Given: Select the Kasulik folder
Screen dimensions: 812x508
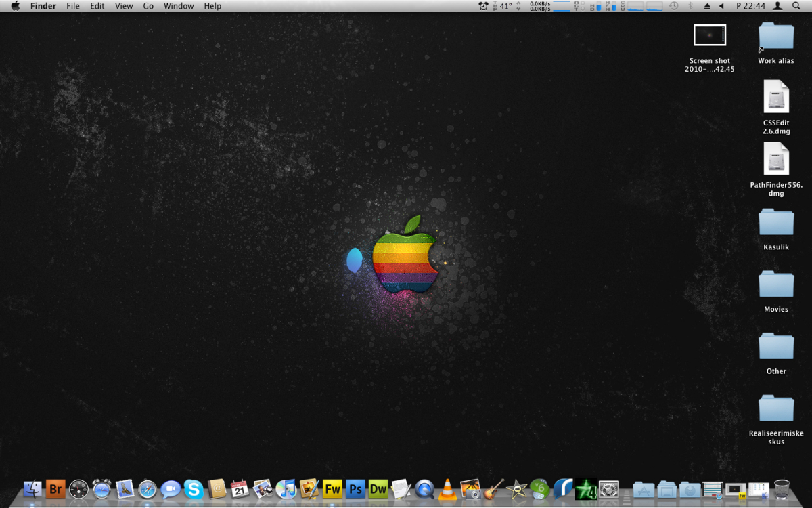Looking at the screenshot, I should [776, 229].
